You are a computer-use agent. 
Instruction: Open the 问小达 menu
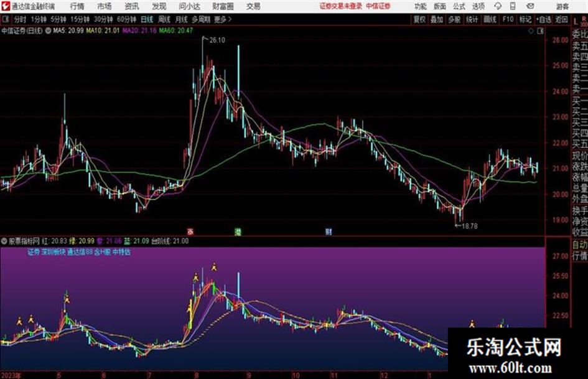[x=189, y=6]
